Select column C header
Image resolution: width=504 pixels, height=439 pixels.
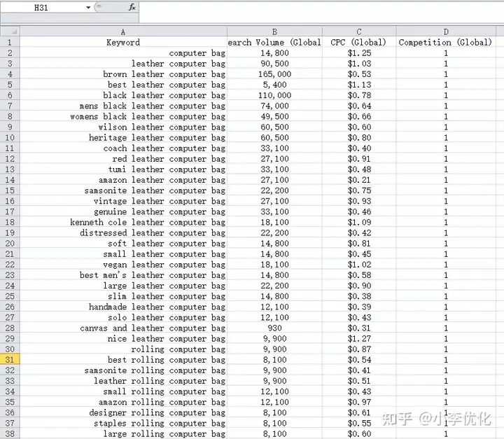pyautogui.click(x=359, y=32)
